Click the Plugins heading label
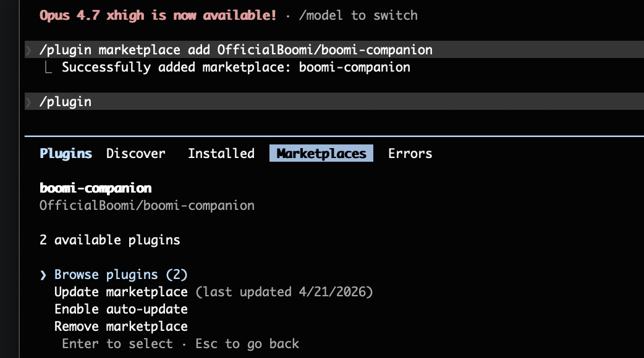Image resolution: width=644 pixels, height=358 pixels. point(66,153)
